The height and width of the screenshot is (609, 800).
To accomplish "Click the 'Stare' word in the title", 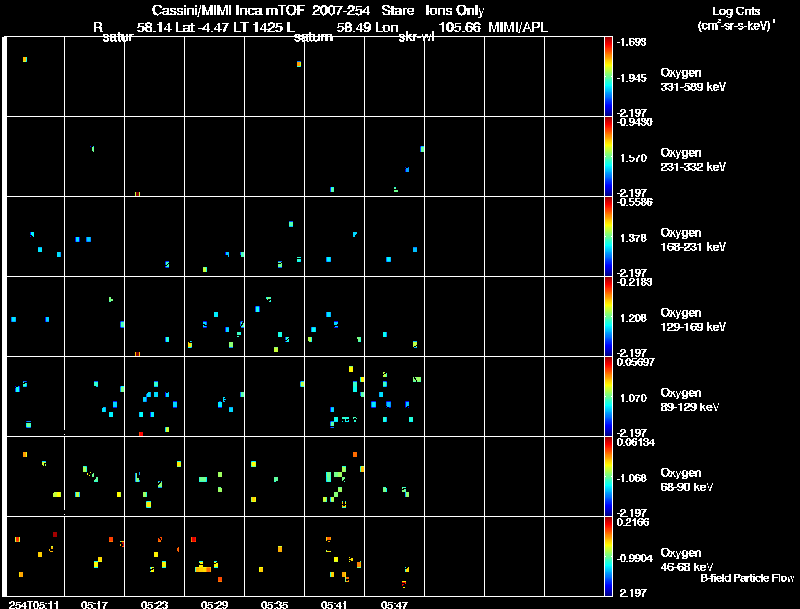I will pyautogui.click(x=397, y=11).
